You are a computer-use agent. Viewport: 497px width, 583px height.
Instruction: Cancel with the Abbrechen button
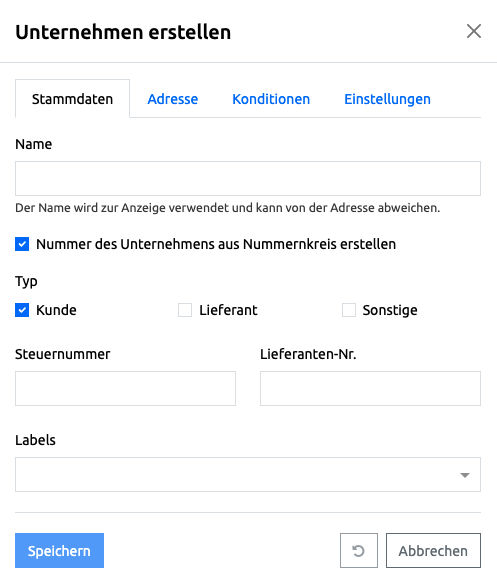coord(433,550)
